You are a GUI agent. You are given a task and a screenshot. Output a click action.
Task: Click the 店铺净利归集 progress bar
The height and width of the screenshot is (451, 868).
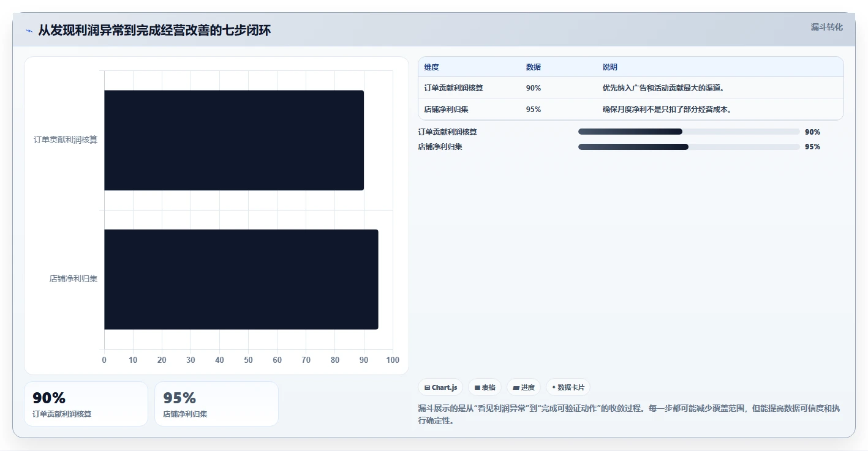tap(689, 147)
